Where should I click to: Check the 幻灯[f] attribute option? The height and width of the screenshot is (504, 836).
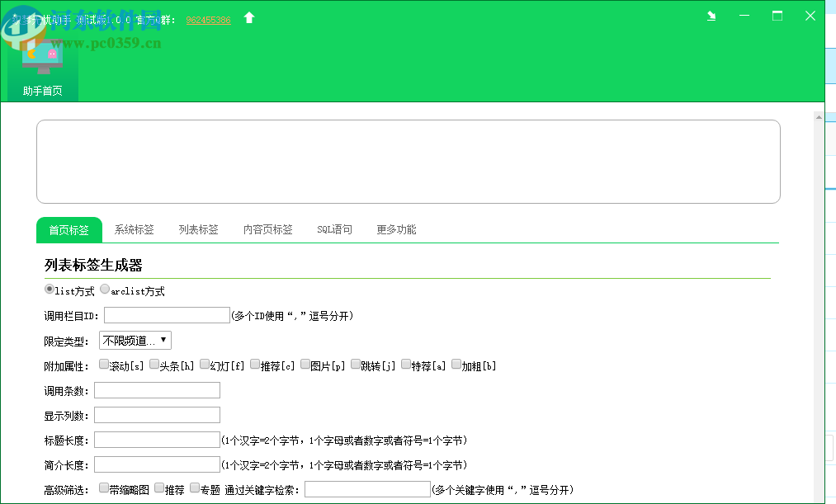(x=204, y=363)
